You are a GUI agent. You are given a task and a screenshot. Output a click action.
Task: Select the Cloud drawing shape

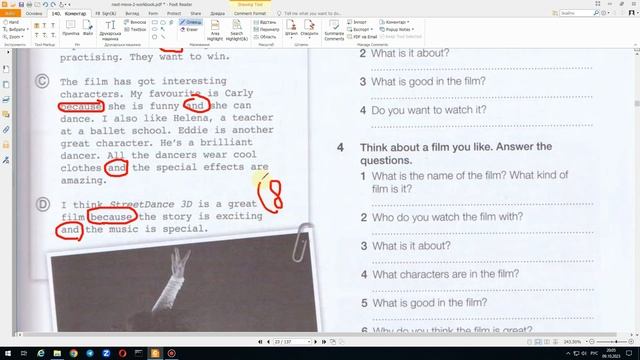pyautogui.click(x=163, y=22)
